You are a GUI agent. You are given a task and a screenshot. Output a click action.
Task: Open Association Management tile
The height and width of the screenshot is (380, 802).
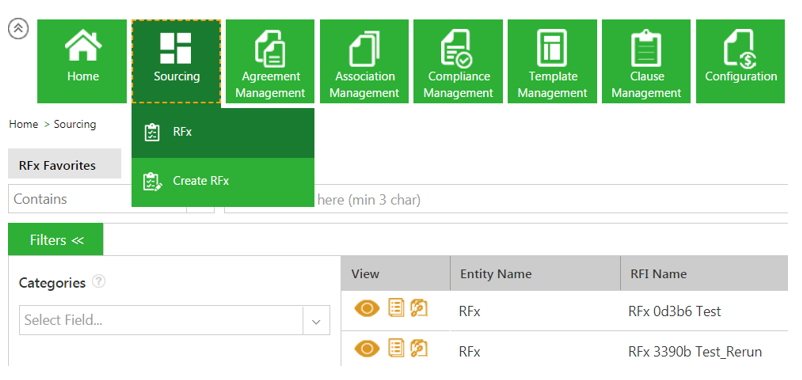tap(364, 61)
